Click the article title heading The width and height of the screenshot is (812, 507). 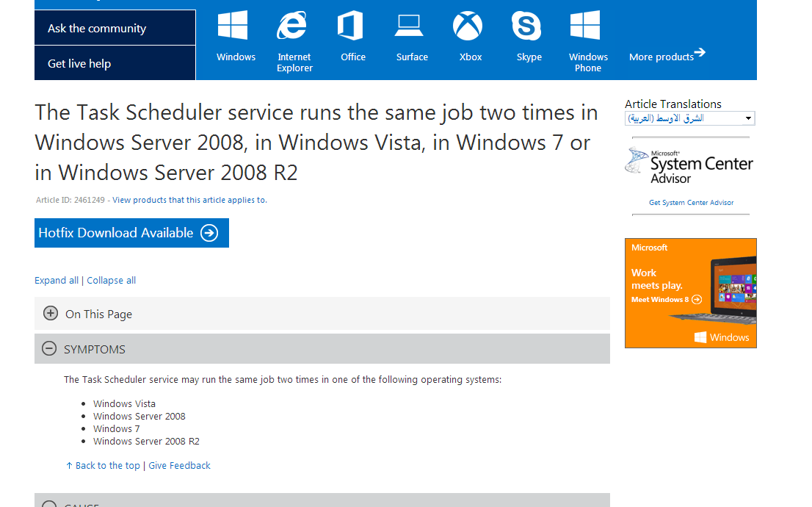coord(316,143)
